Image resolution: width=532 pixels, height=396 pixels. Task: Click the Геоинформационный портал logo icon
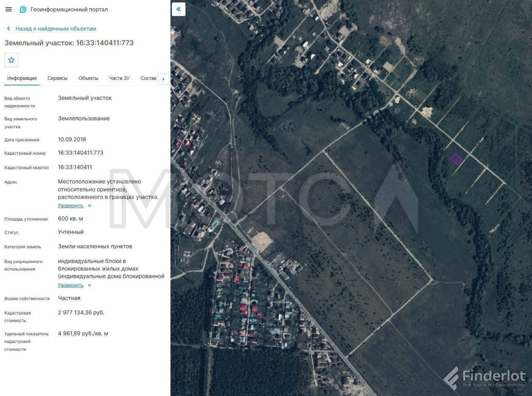click(x=23, y=9)
